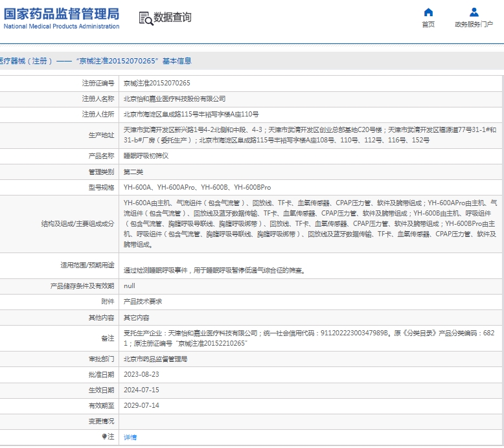Viewport: 504px width, 448px height.
Task: Click the 其它内容 value
Action: [136, 318]
